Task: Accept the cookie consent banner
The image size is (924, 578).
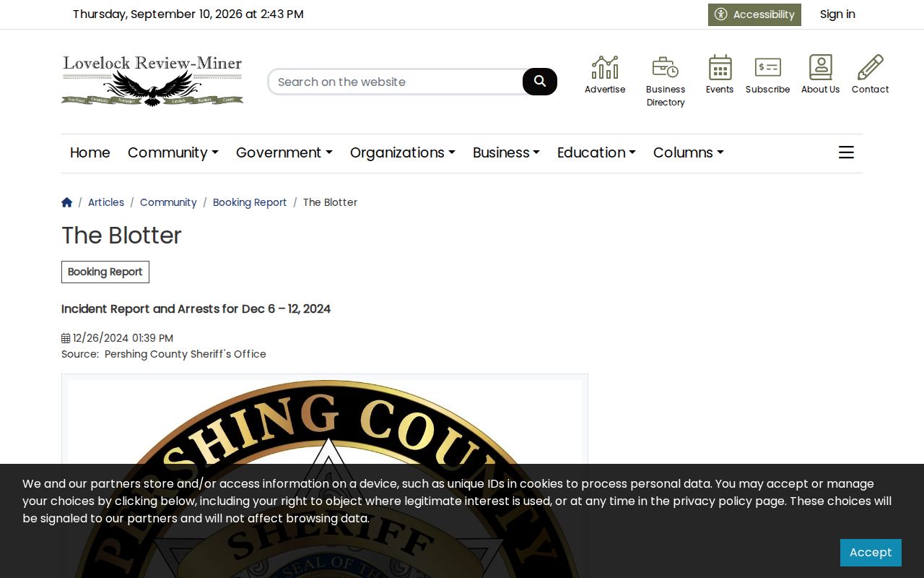Action: [x=871, y=553]
